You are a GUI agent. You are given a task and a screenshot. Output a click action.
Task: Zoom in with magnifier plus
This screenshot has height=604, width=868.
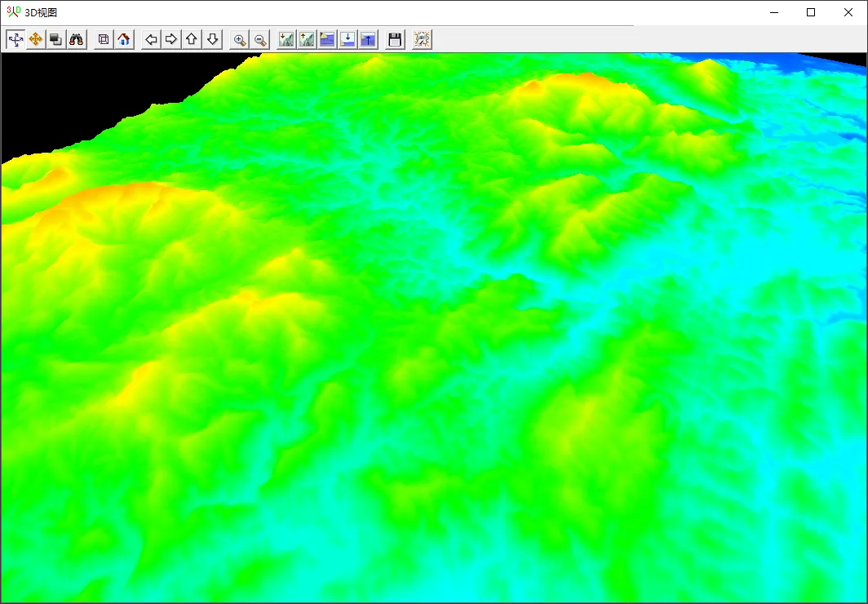click(x=240, y=39)
